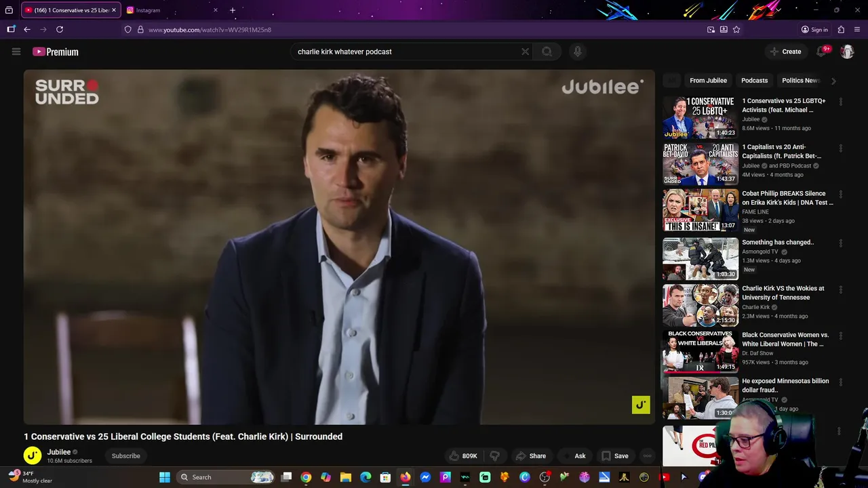
Task: Open the Jubilee channel name link
Action: click(x=59, y=452)
